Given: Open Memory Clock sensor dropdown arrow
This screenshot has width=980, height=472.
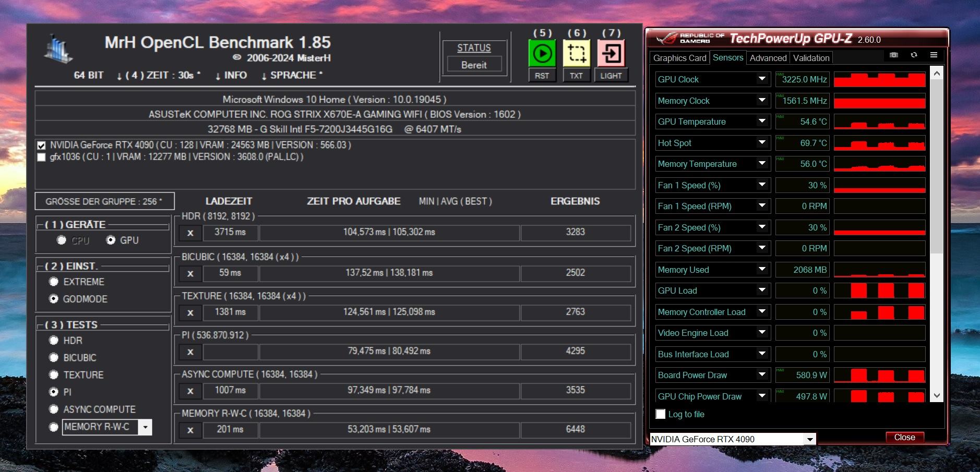Looking at the screenshot, I should click(x=762, y=100).
